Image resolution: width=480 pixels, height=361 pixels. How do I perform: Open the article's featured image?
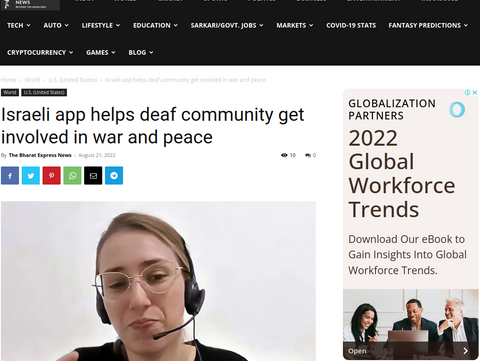point(158,281)
